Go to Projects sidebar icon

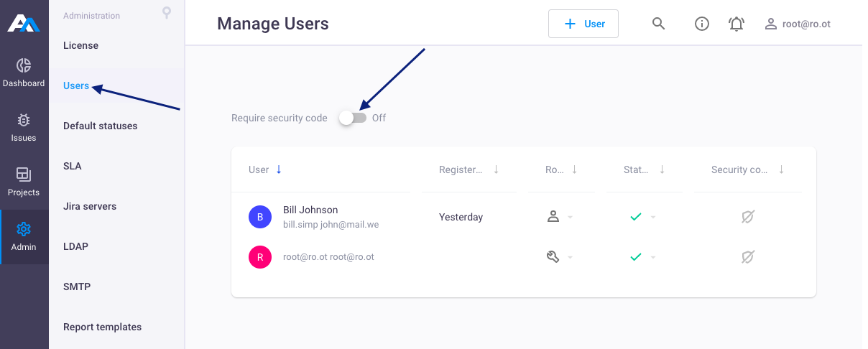click(24, 174)
